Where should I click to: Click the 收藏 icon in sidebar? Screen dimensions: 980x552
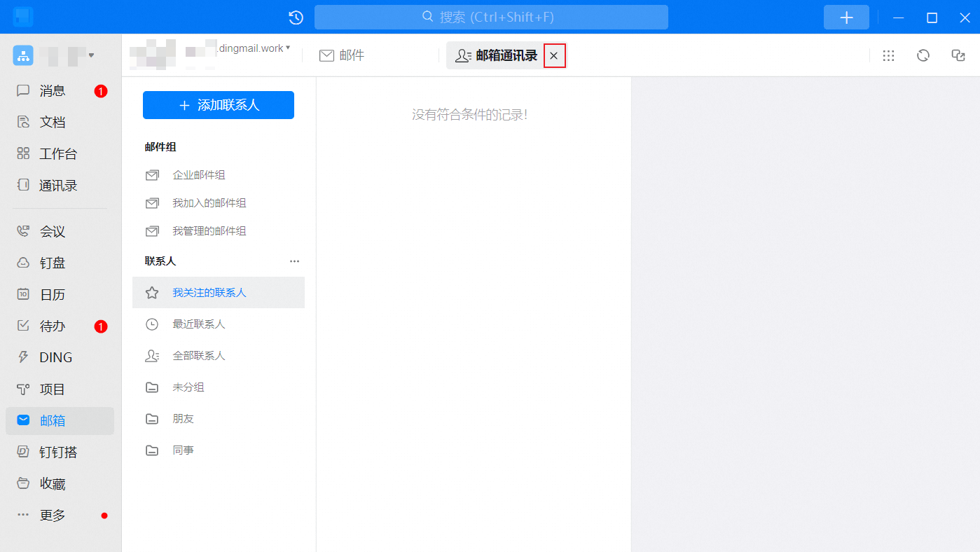tap(23, 483)
